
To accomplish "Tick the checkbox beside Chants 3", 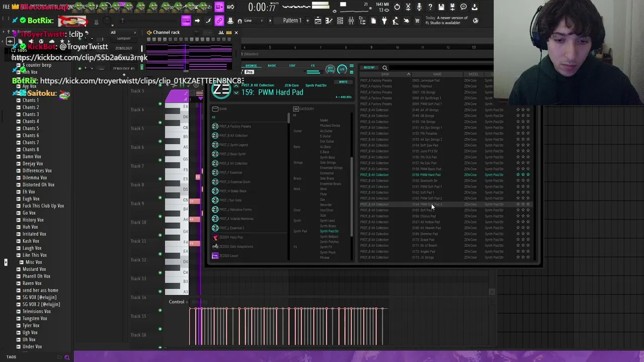I will click(x=19, y=114).
